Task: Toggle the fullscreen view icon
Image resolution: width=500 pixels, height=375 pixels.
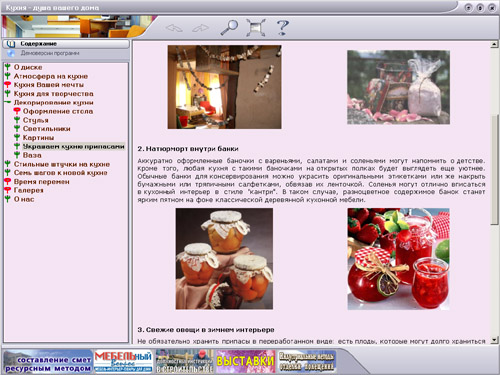Action: point(256,28)
